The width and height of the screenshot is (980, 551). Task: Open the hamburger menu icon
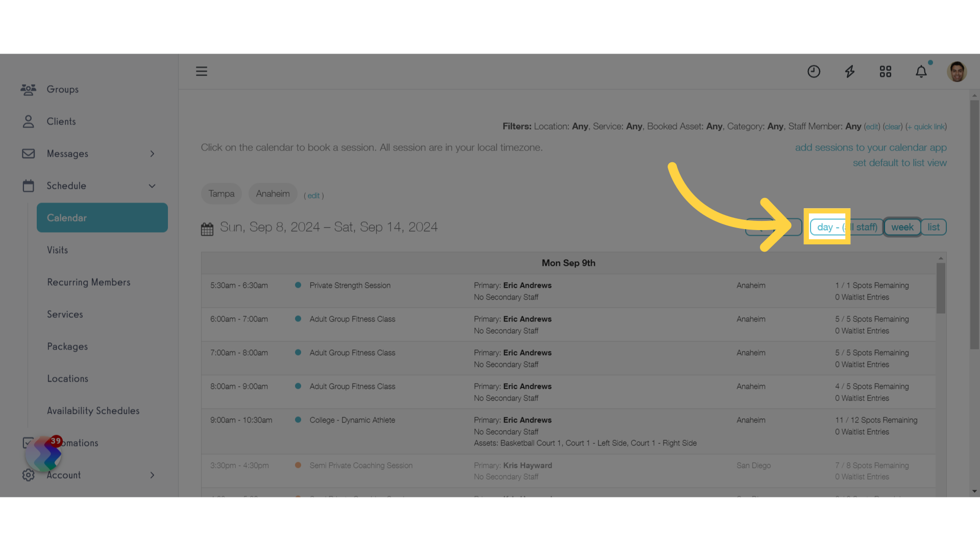pos(202,71)
